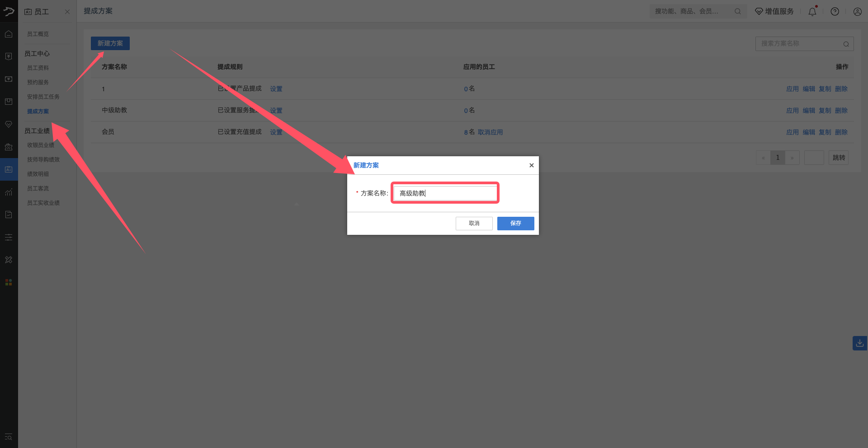868x448 pixels.
Task: Open 绩效明细 menu item
Action: (38, 174)
